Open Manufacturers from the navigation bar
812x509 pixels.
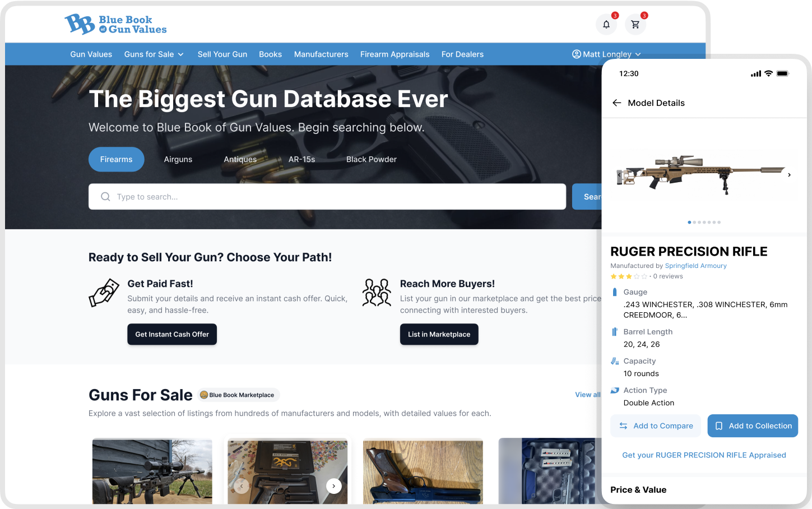321,54
